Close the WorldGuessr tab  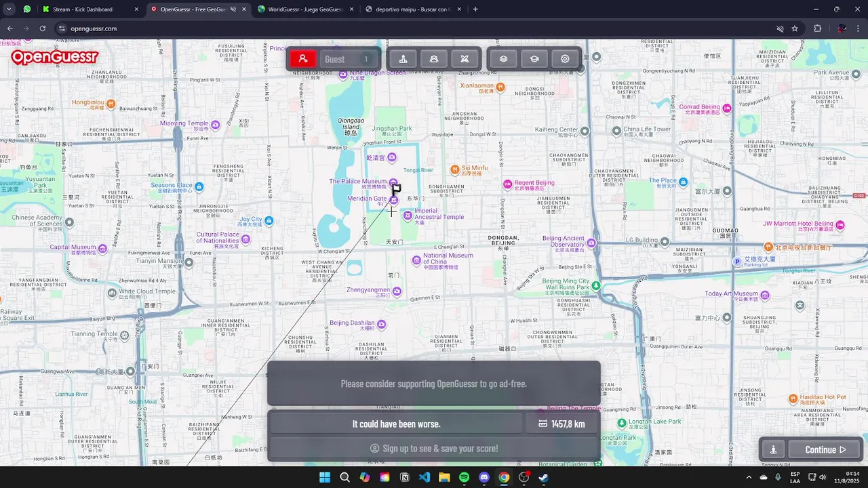[351, 9]
